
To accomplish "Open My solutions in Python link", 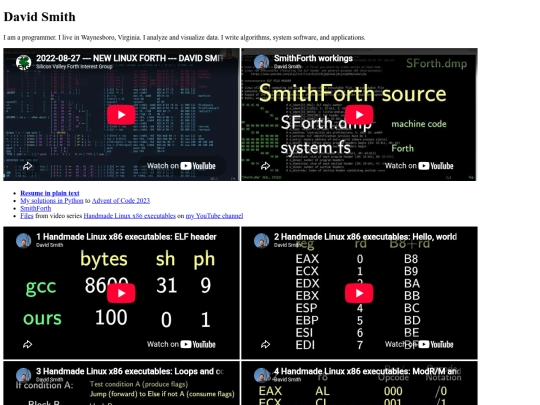I will tap(52, 201).
